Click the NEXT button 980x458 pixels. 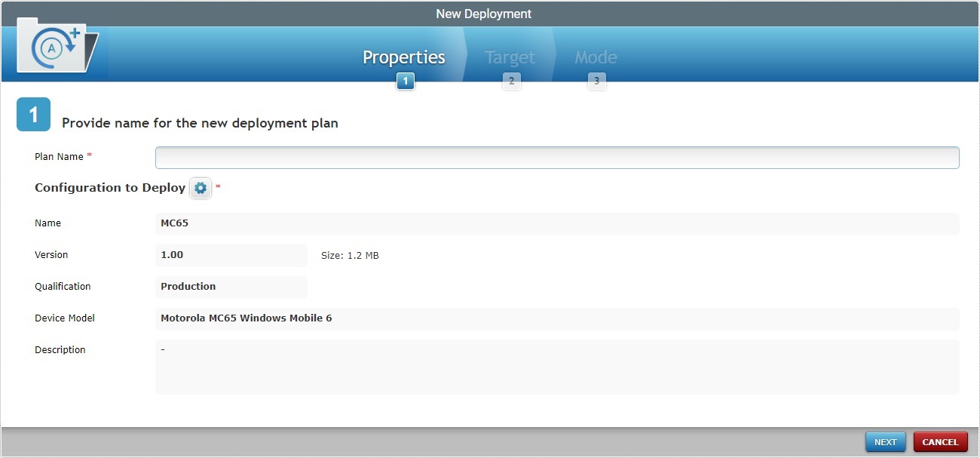click(x=885, y=441)
